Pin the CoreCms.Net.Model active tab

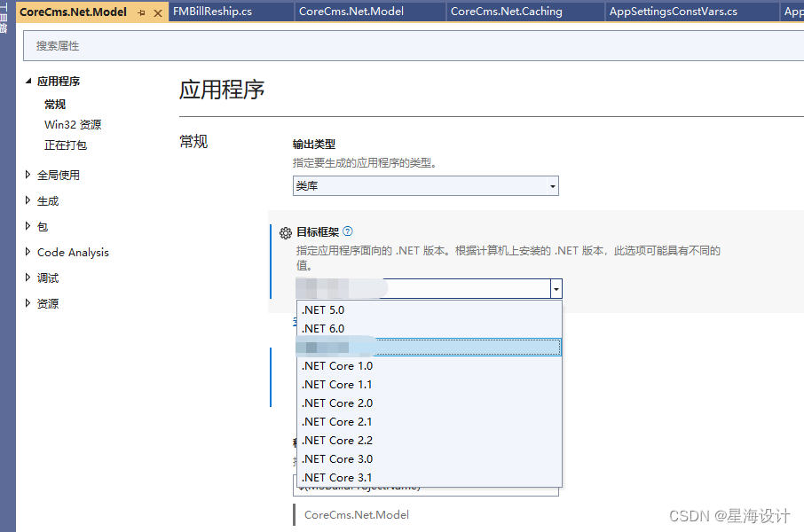(x=141, y=12)
